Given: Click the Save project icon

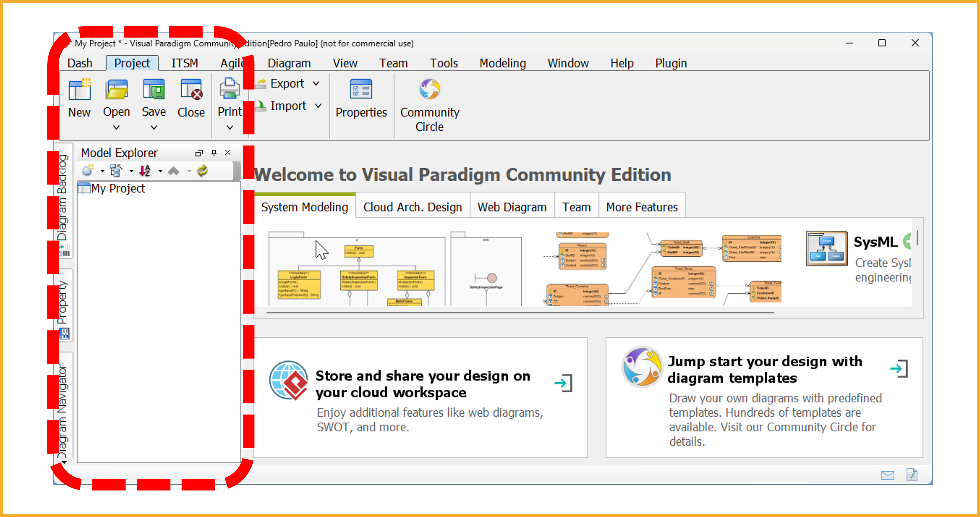Looking at the screenshot, I should 154,90.
